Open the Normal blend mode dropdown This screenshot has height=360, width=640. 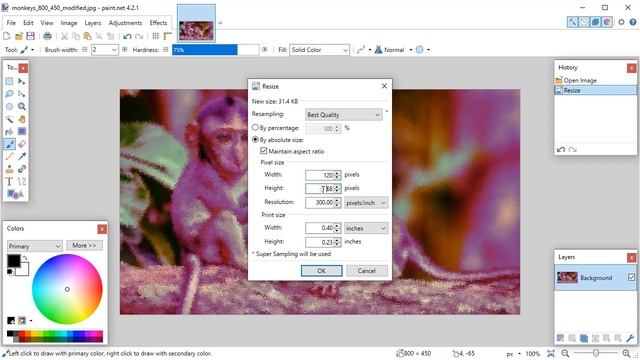(x=411, y=50)
